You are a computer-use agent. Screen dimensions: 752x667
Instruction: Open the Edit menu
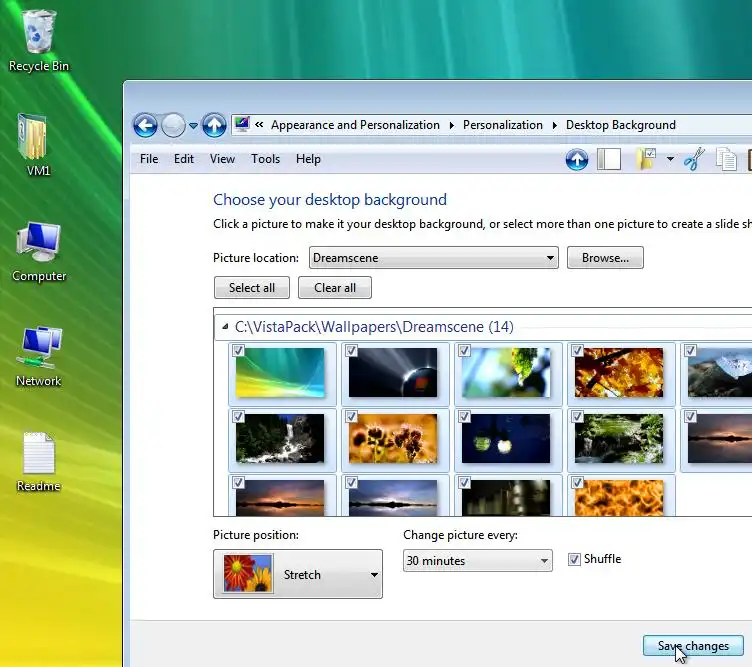pyautogui.click(x=184, y=159)
